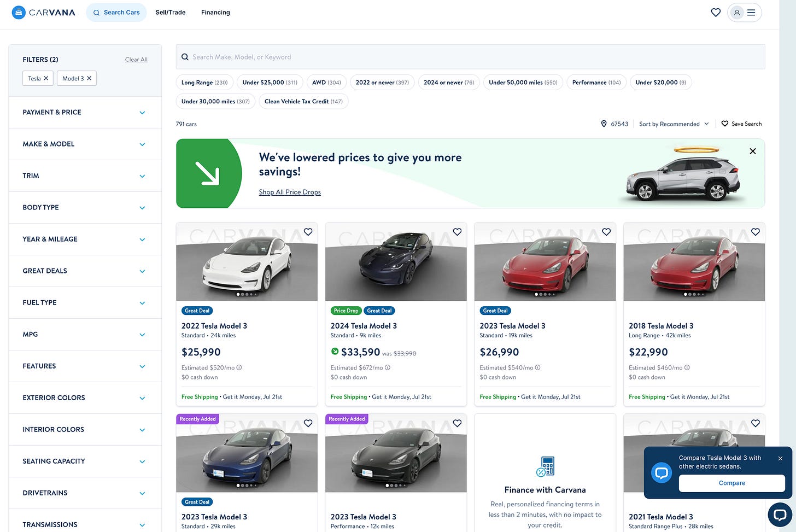Expand the Drivetrains filter

85,493
